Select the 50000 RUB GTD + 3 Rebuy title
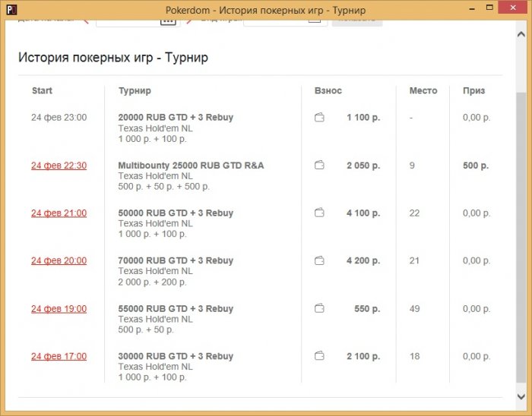Image resolution: width=532 pixels, height=416 pixels. pyautogui.click(x=176, y=213)
